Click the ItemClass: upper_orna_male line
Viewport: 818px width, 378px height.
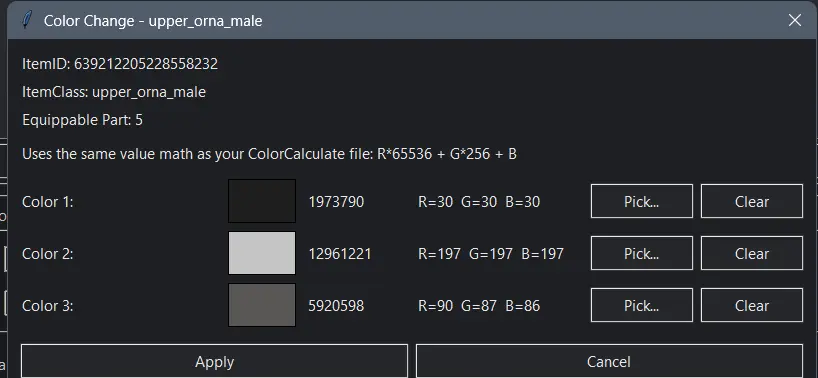click(x=114, y=92)
